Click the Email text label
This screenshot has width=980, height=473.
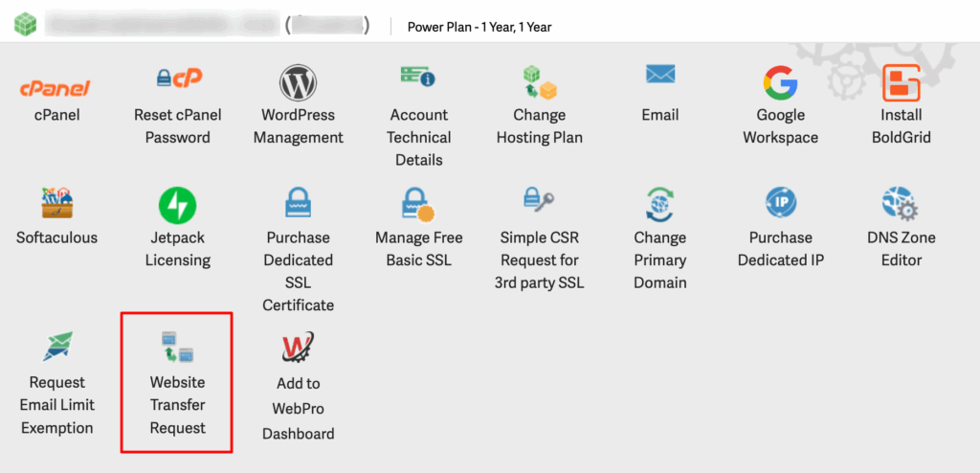660,115
